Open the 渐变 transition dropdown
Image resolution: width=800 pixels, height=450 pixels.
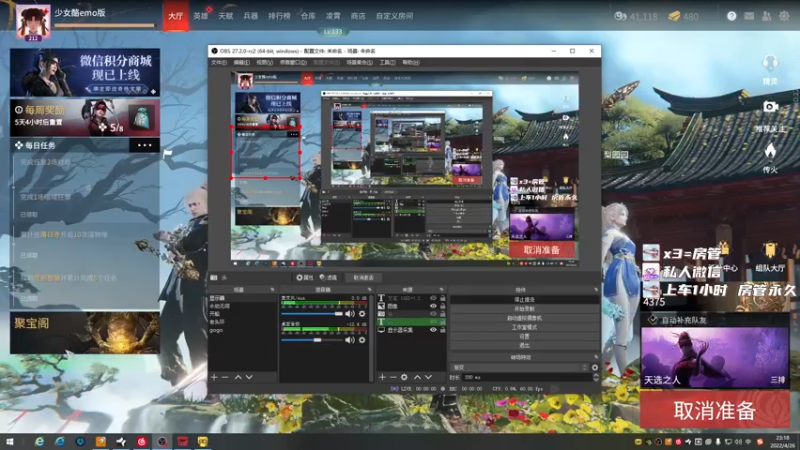point(520,367)
